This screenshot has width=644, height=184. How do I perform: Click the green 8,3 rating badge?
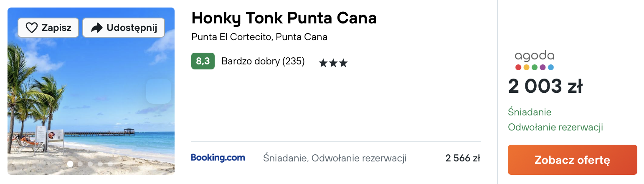pyautogui.click(x=203, y=61)
